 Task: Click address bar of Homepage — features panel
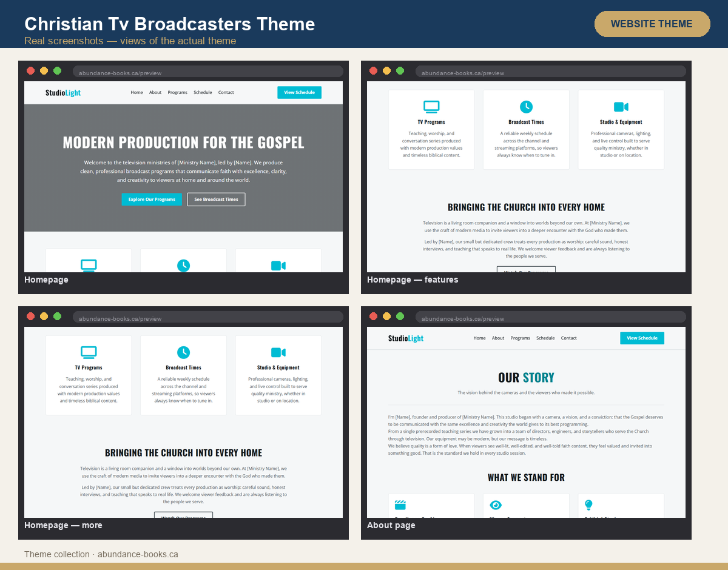point(551,73)
